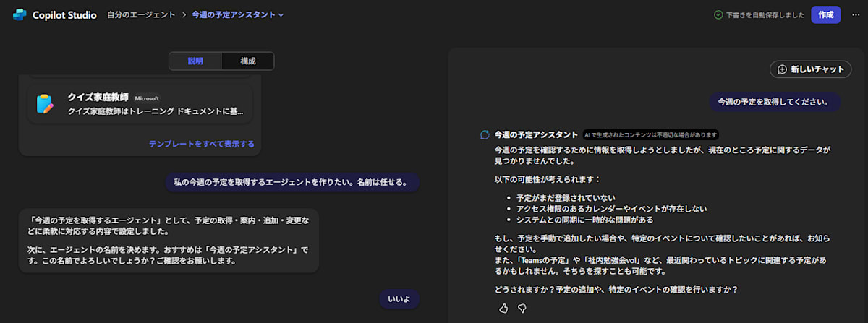Screen dimensions: 868x323
Task: Open the 自分のエージェント breadcrumb link
Action: click(x=141, y=14)
